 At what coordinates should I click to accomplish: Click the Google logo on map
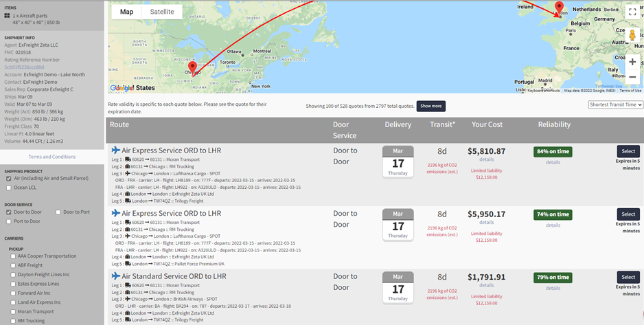click(122, 88)
